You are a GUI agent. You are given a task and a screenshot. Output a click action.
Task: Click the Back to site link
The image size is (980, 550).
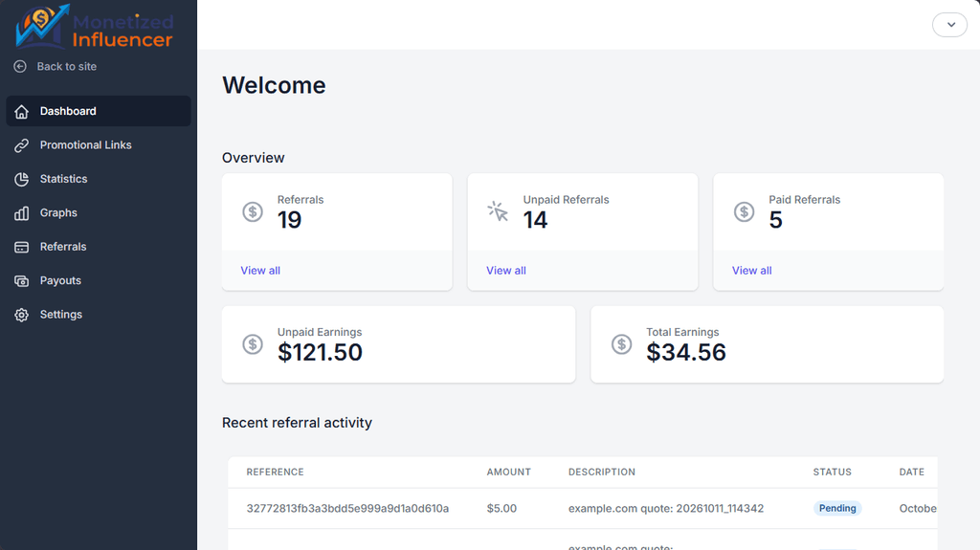66,66
